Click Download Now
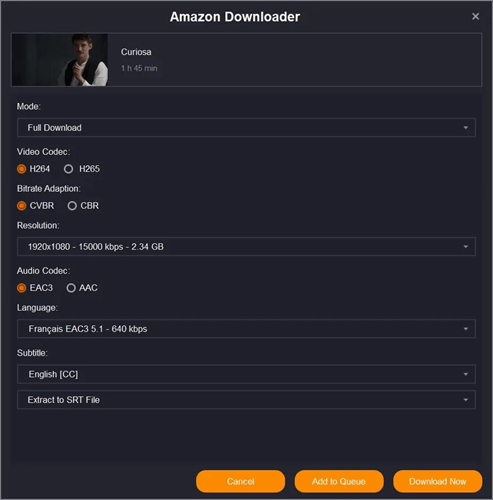 438,481
